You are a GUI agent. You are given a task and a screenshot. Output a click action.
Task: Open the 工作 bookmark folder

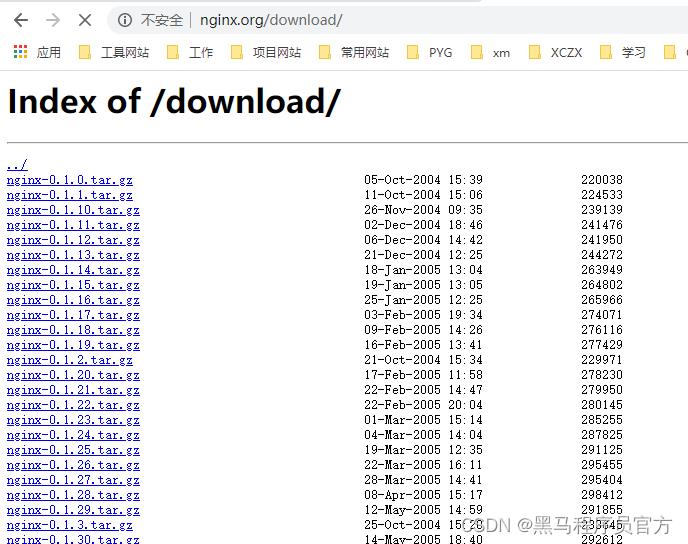click(x=190, y=52)
